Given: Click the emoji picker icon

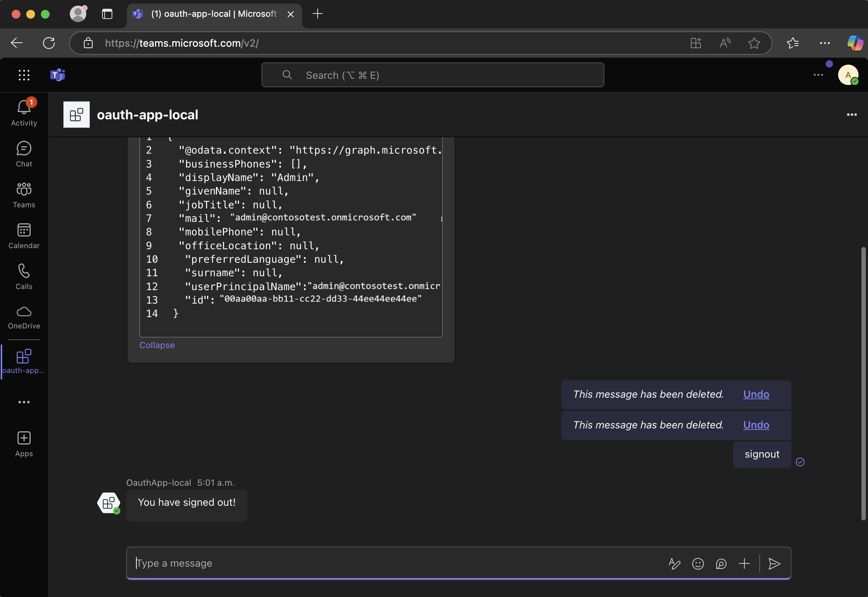Looking at the screenshot, I should pyautogui.click(x=698, y=563).
